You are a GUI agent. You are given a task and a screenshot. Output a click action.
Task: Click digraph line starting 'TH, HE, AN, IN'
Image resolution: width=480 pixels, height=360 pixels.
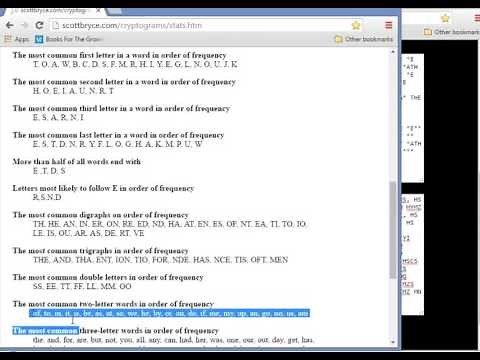[x=169, y=224]
